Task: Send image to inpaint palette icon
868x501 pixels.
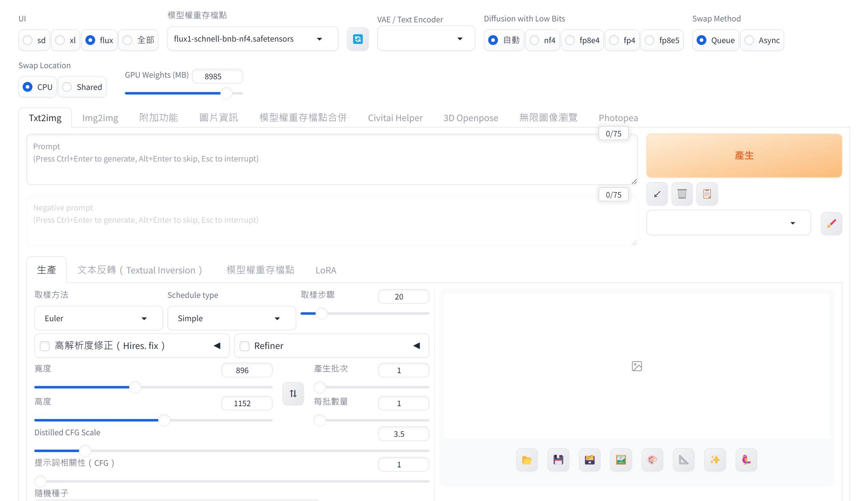Action: coord(652,460)
